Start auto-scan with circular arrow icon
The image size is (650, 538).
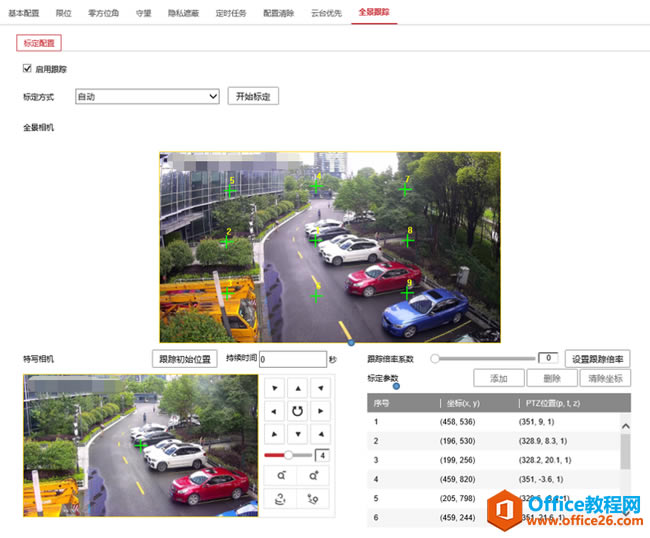click(x=298, y=411)
